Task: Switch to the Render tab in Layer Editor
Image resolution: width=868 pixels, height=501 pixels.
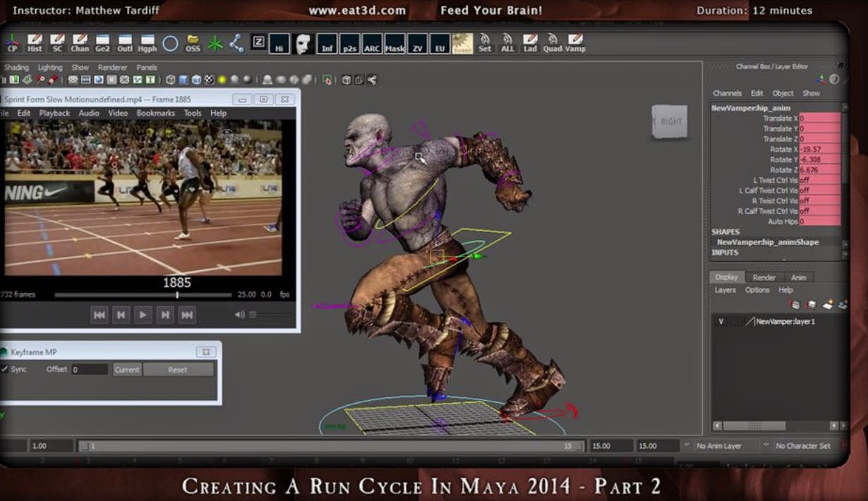Action: [764, 277]
